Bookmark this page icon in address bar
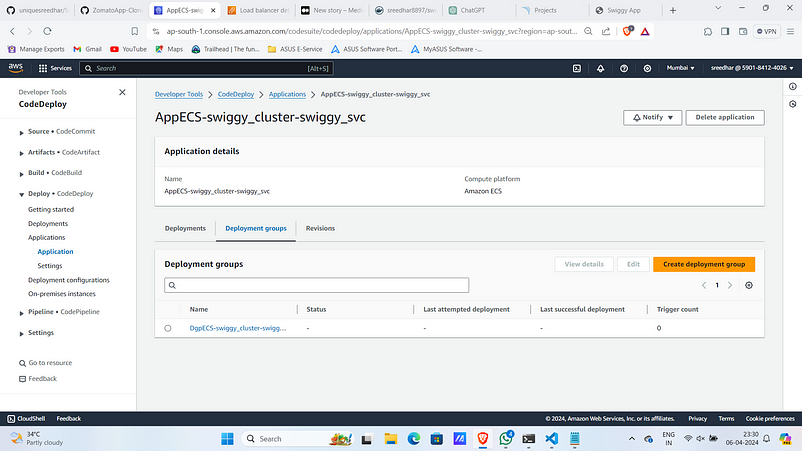 click(x=135, y=31)
